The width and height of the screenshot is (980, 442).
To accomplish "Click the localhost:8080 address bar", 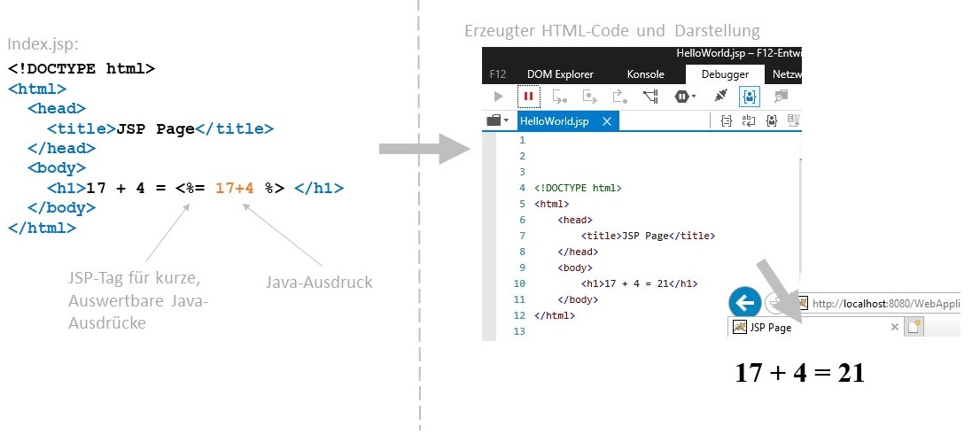I will (x=886, y=304).
